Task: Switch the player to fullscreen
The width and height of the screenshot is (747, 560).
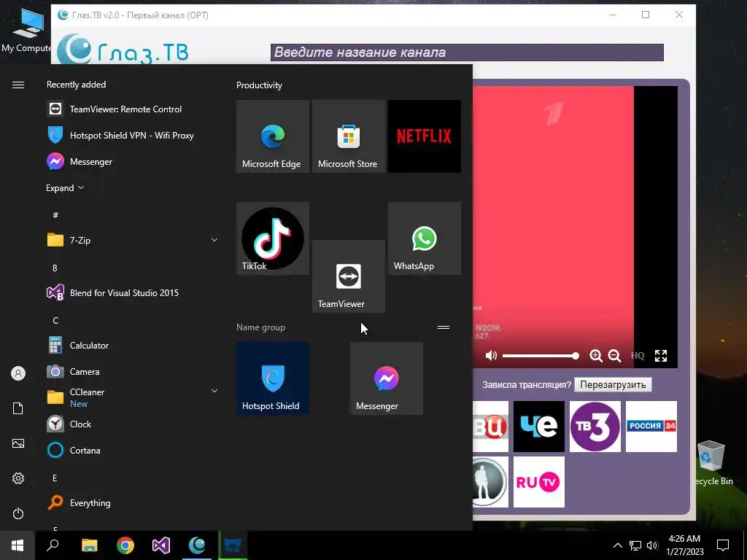Action: (x=661, y=356)
